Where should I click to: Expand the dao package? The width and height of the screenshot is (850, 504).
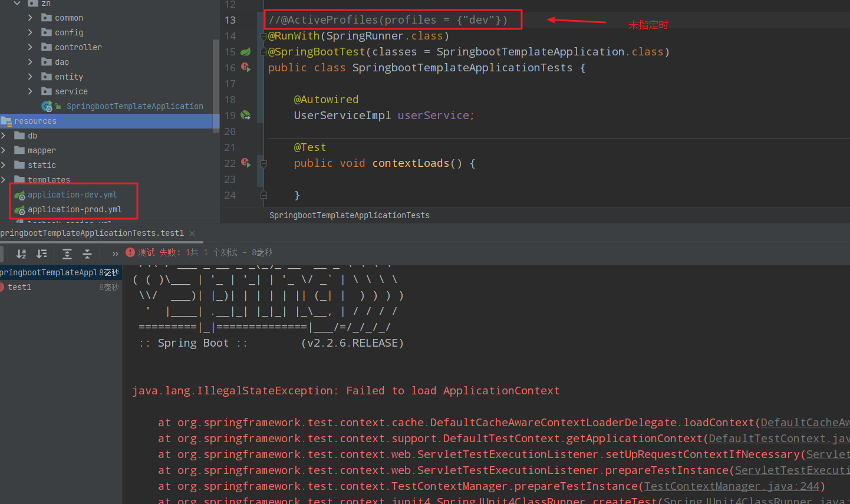click(x=30, y=62)
